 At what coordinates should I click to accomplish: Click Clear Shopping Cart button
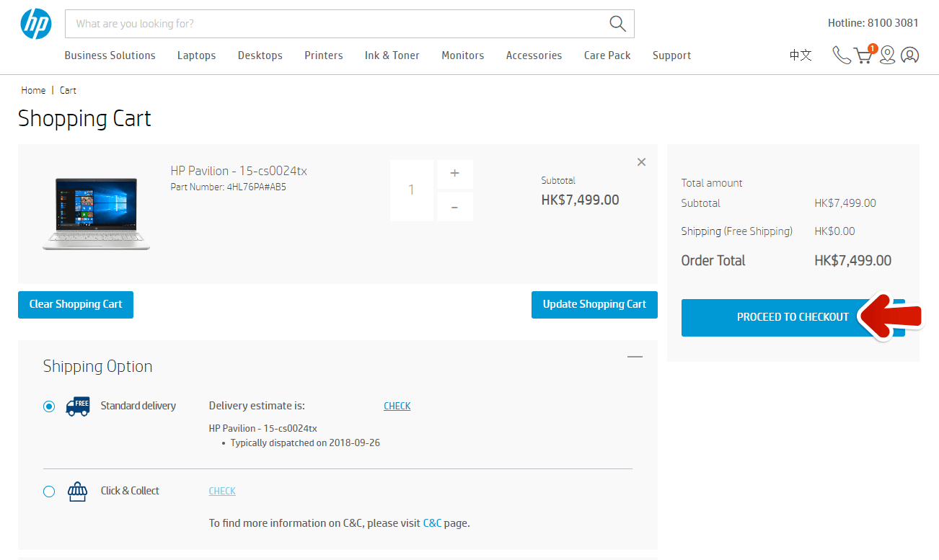click(x=76, y=304)
